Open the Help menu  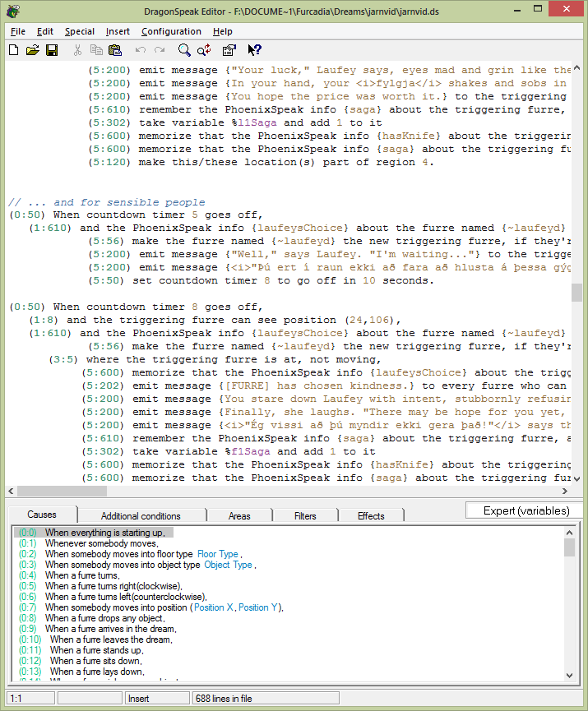(222, 31)
